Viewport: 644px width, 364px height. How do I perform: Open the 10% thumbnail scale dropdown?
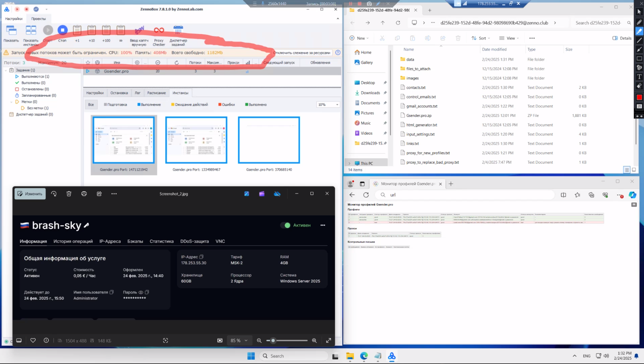(328, 105)
